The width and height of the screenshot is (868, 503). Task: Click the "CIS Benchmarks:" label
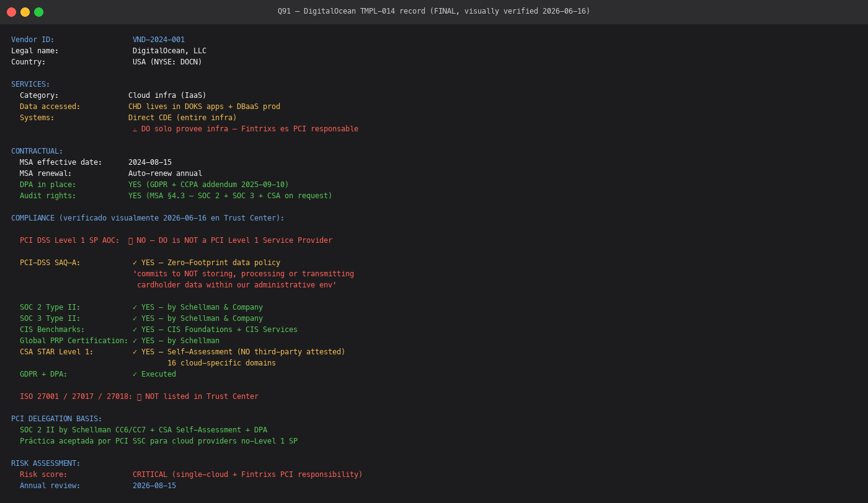52,330
